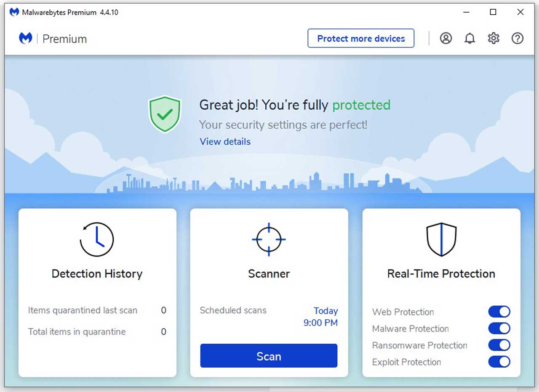Image resolution: width=539 pixels, height=392 pixels.
Task: Click the Protect more devices button
Action: [361, 38]
